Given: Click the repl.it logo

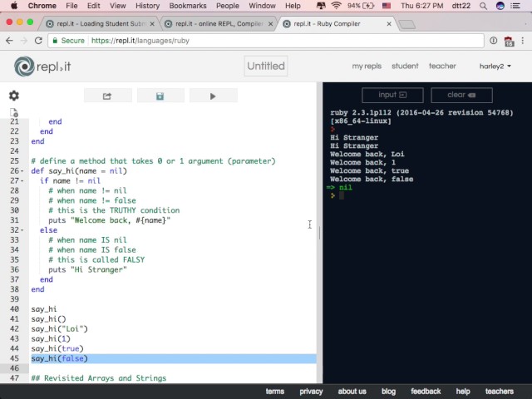Looking at the screenshot, I should [x=42, y=66].
